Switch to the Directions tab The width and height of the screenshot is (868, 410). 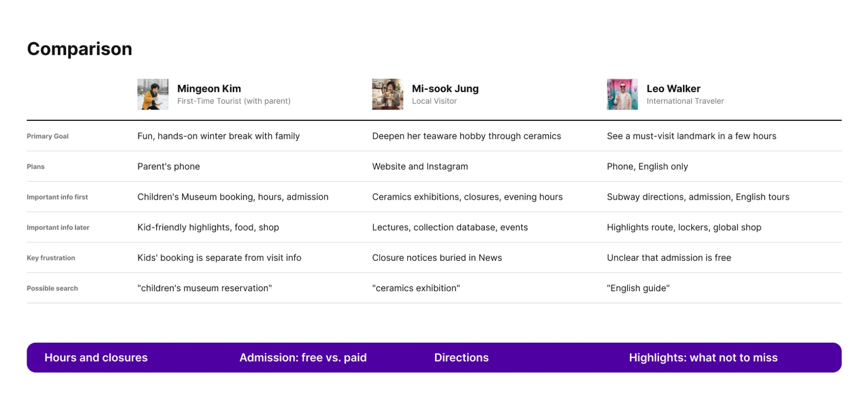(461, 357)
